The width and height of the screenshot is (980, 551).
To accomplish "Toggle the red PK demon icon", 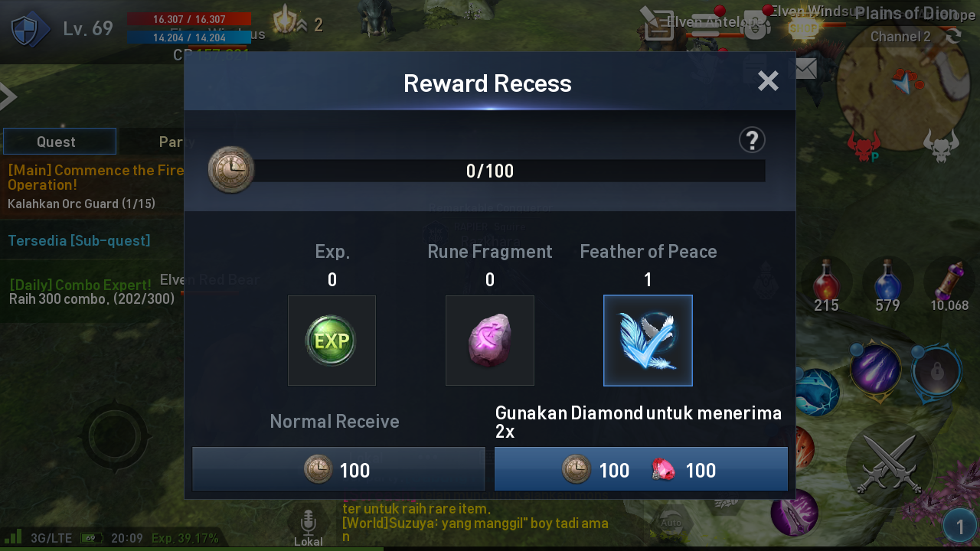I will coord(864,145).
